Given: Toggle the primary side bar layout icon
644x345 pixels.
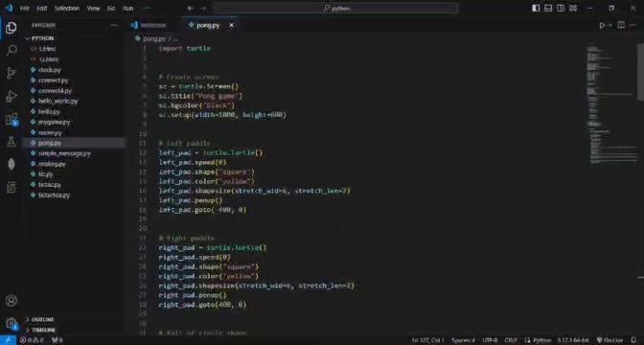Looking at the screenshot, I should pyautogui.click(x=536, y=9).
